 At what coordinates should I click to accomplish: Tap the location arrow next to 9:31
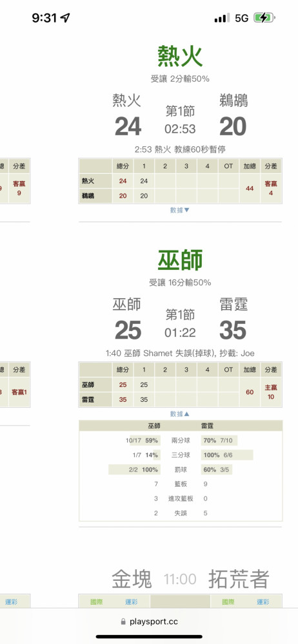coord(65,17)
